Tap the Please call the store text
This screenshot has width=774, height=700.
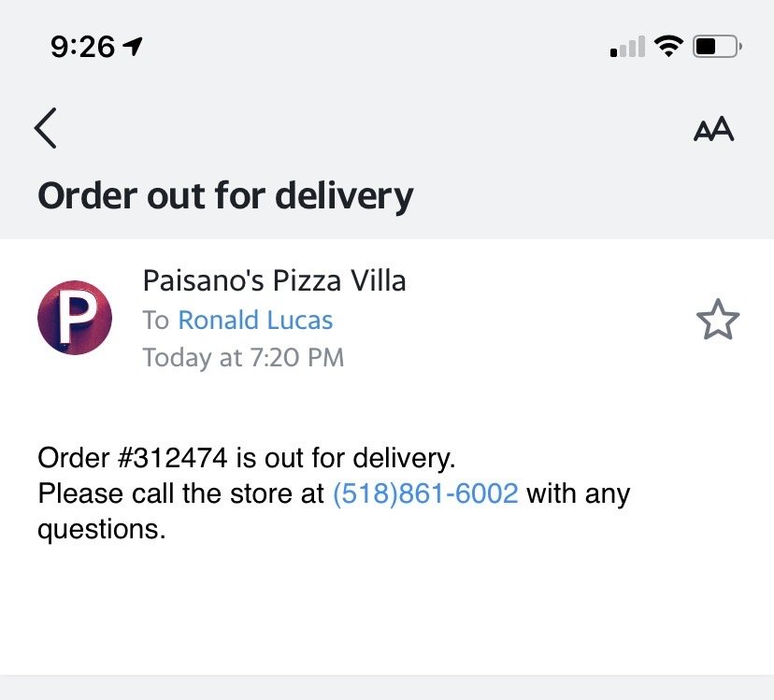click(x=180, y=493)
